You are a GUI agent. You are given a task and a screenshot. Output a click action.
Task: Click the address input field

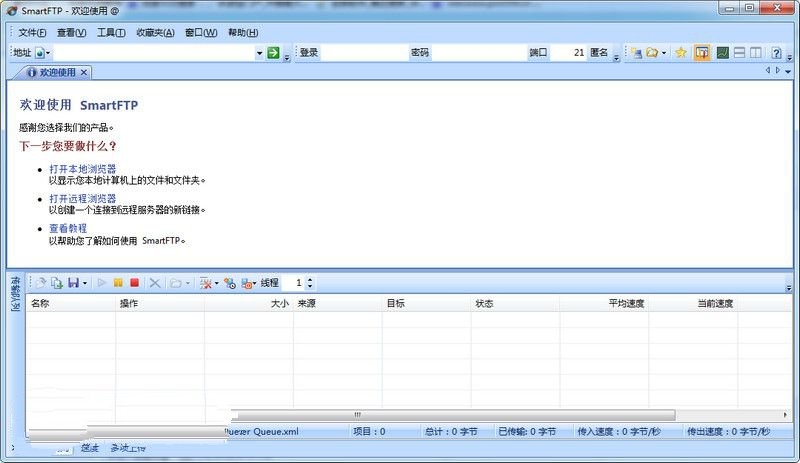coord(154,53)
